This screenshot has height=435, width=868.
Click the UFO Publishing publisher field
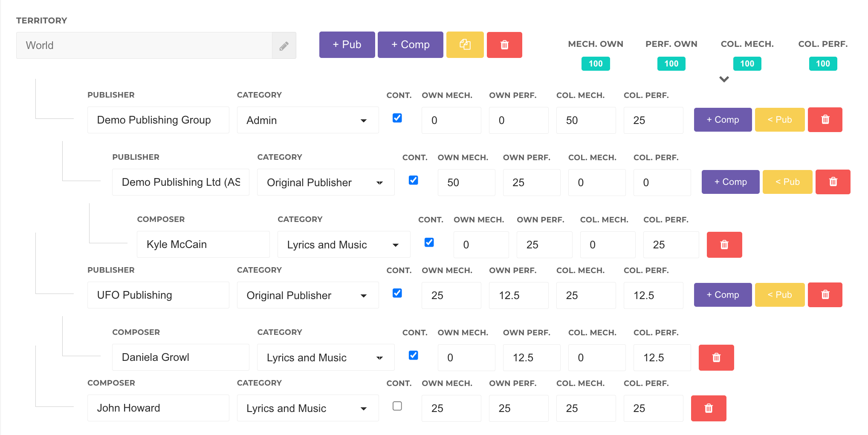click(x=158, y=295)
